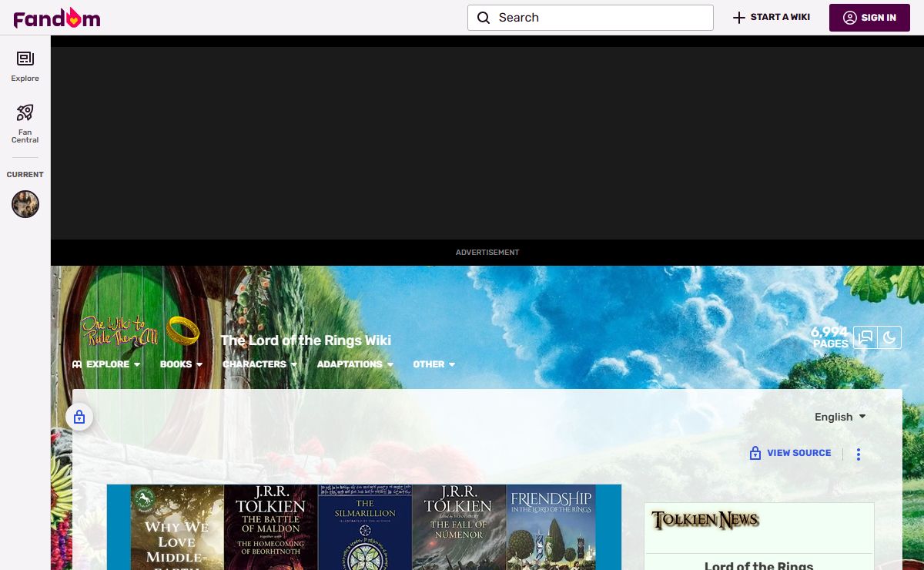Screen dimensions: 924x570
Task: Click the Sign In button
Action: (x=869, y=18)
